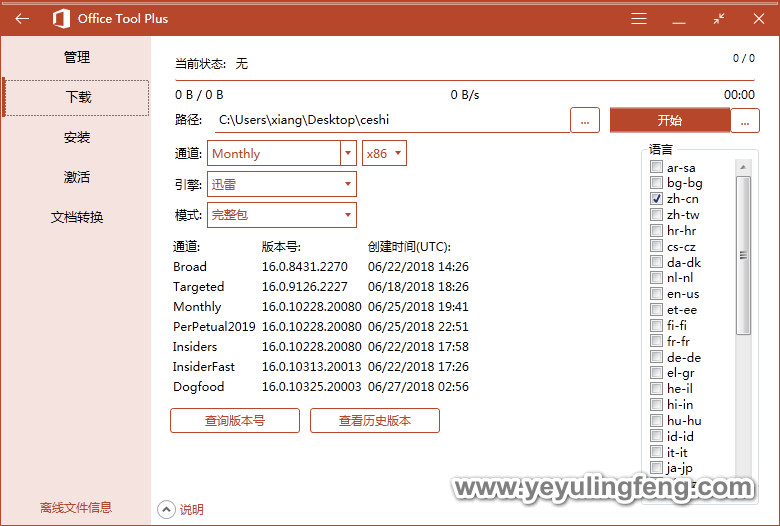Check the ja-jp language box
Screen dimensions: 780x526
click(x=656, y=468)
